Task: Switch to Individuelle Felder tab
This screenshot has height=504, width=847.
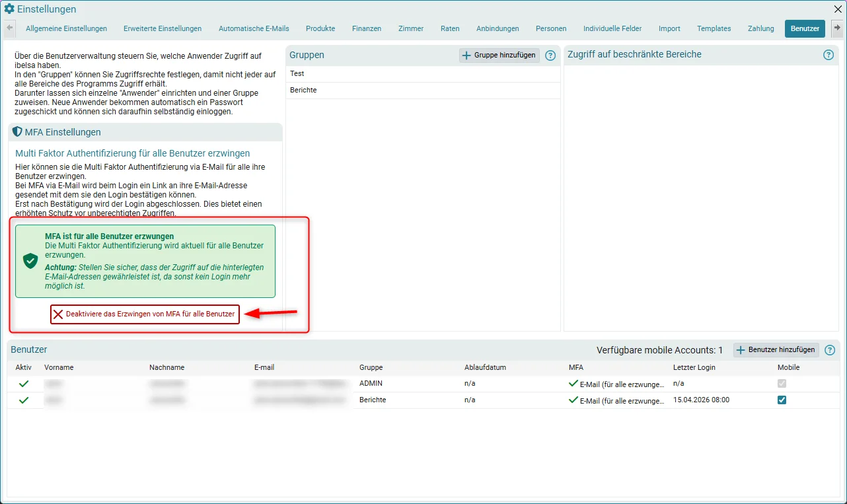Action: coord(612,28)
